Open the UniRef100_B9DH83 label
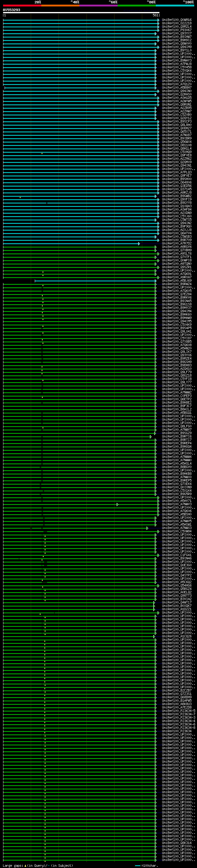This screenshot has height=868, width=197. [177, 365]
